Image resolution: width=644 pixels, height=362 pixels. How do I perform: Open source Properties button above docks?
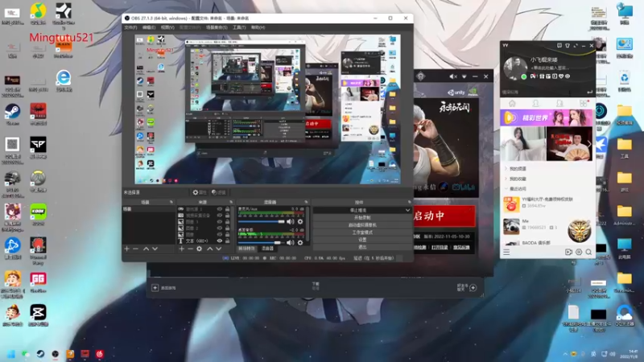(200, 192)
